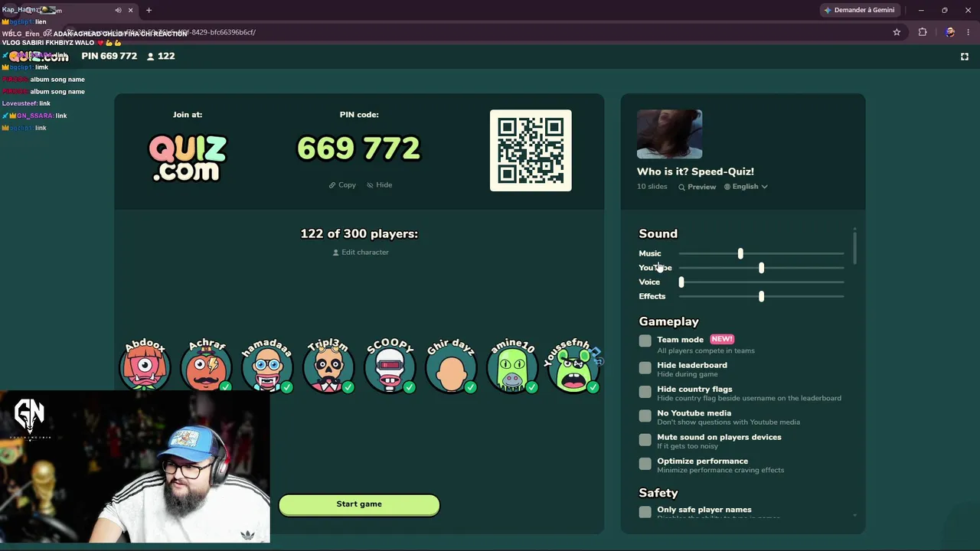Enable Only safe player names checkbox
Image resolution: width=980 pixels, height=551 pixels.
(645, 512)
